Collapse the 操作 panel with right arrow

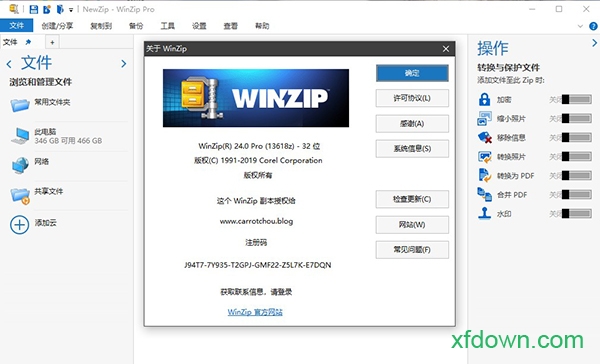coord(594,42)
